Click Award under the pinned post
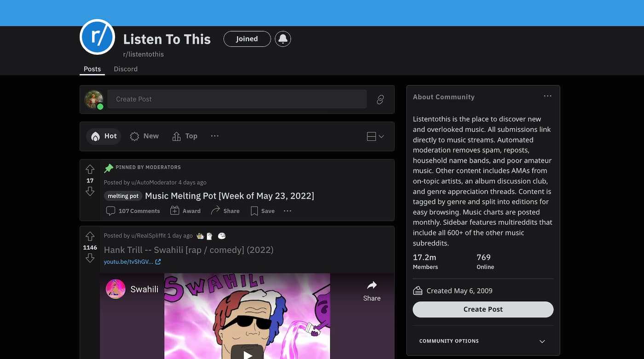644x359 pixels. pyautogui.click(x=185, y=211)
